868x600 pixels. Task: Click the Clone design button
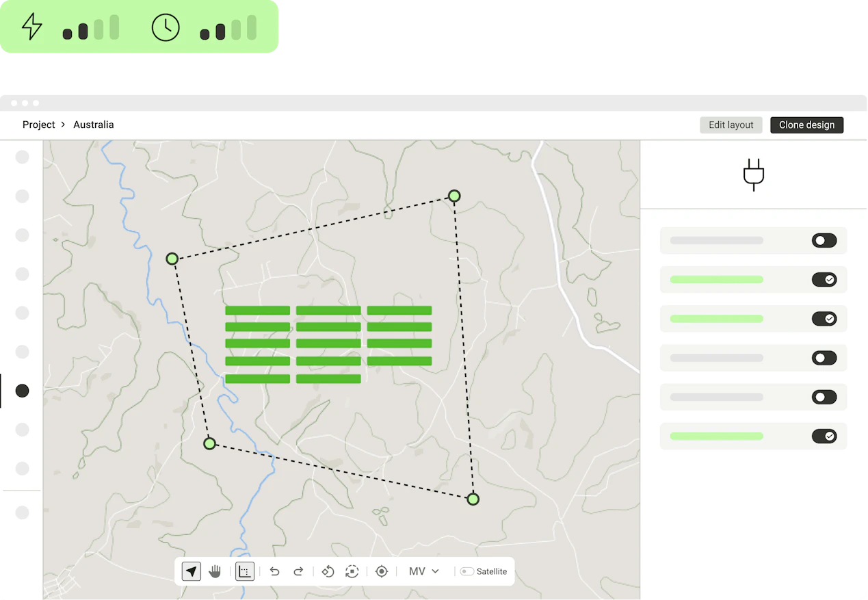pyautogui.click(x=807, y=125)
